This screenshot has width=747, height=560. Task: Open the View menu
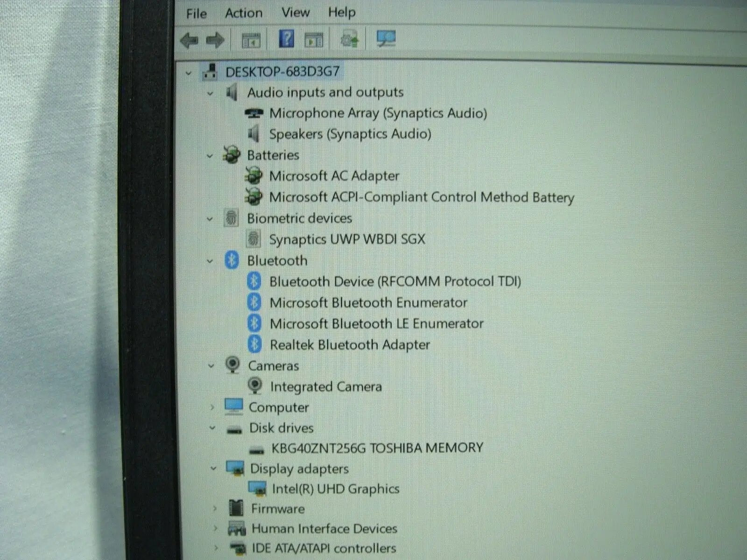tap(296, 13)
